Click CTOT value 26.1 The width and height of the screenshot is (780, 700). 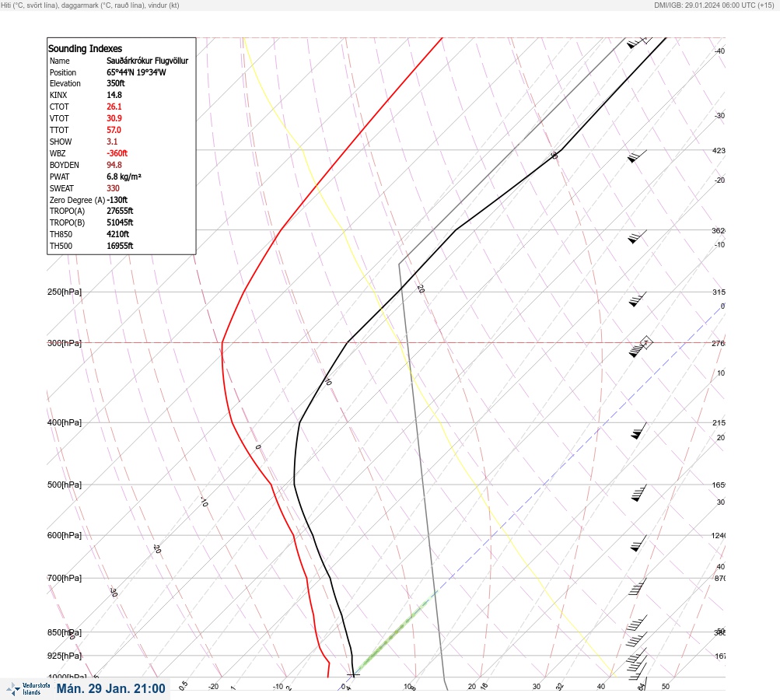114,107
